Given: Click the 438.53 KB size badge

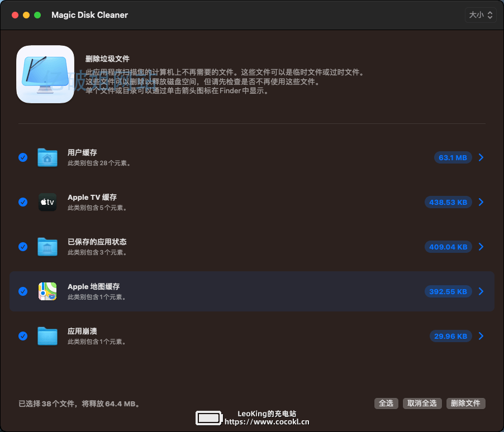Looking at the screenshot, I should [x=448, y=203].
